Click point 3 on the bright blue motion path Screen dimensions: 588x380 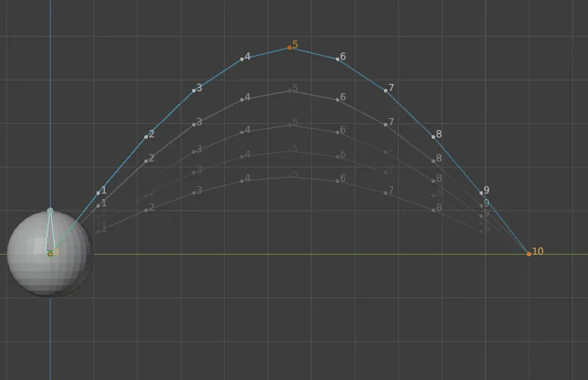click(194, 90)
